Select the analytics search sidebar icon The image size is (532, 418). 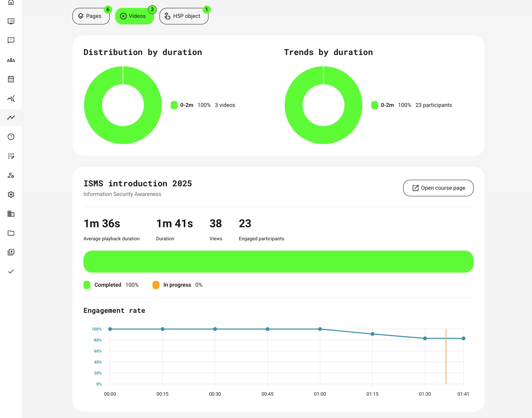tap(11, 99)
